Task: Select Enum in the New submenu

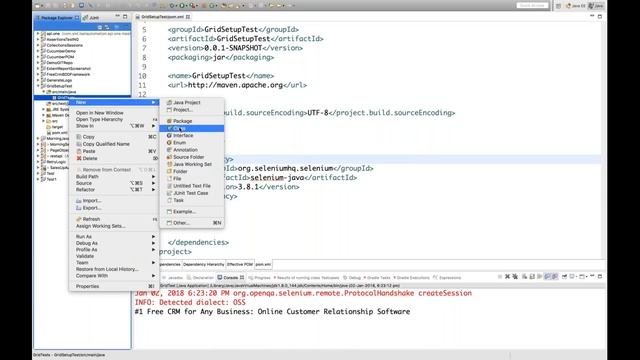Action: point(191,143)
